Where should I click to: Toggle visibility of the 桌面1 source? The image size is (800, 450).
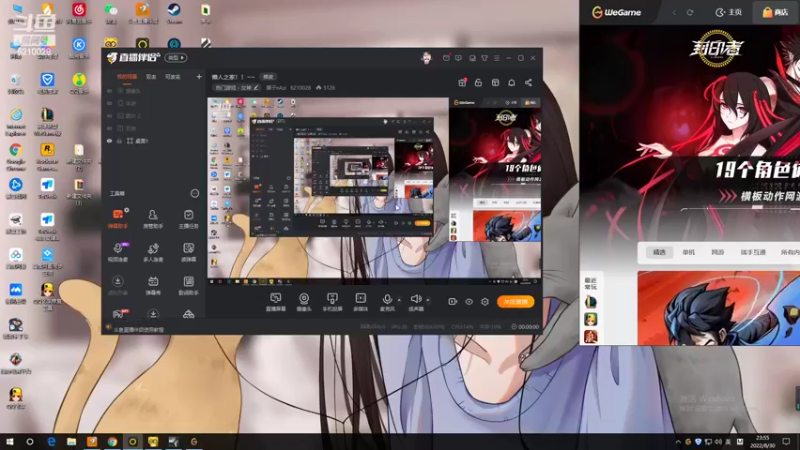(x=109, y=141)
